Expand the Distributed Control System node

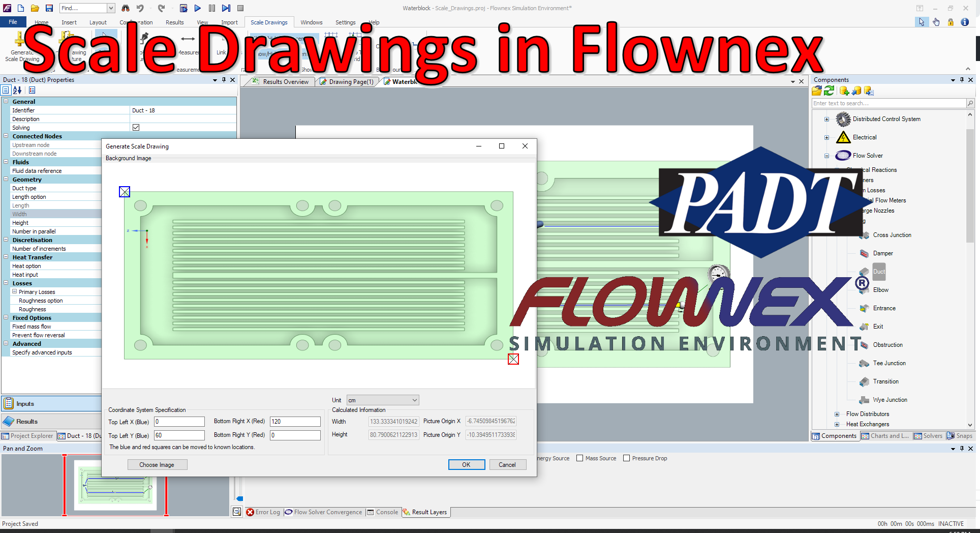coord(826,120)
